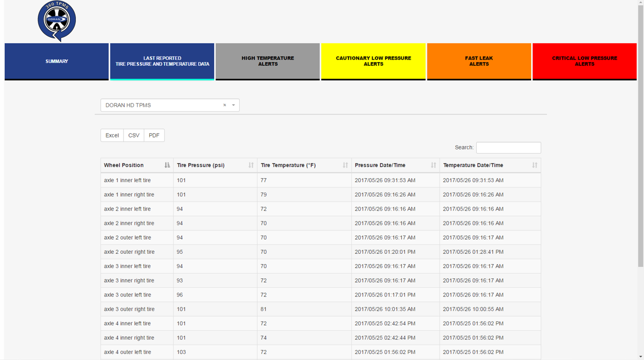Select 'axle 1 inner left tire' cell

coord(137,180)
